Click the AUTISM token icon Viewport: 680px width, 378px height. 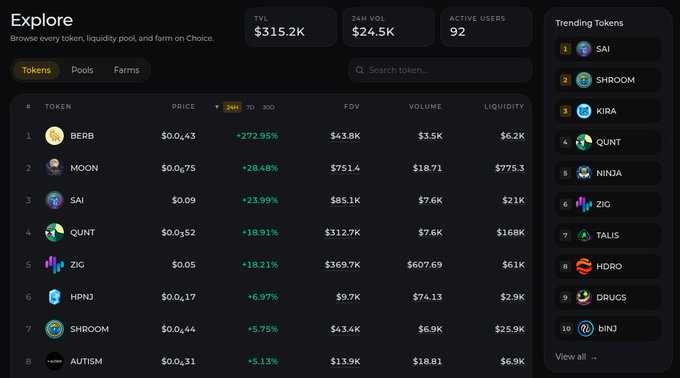(54, 361)
